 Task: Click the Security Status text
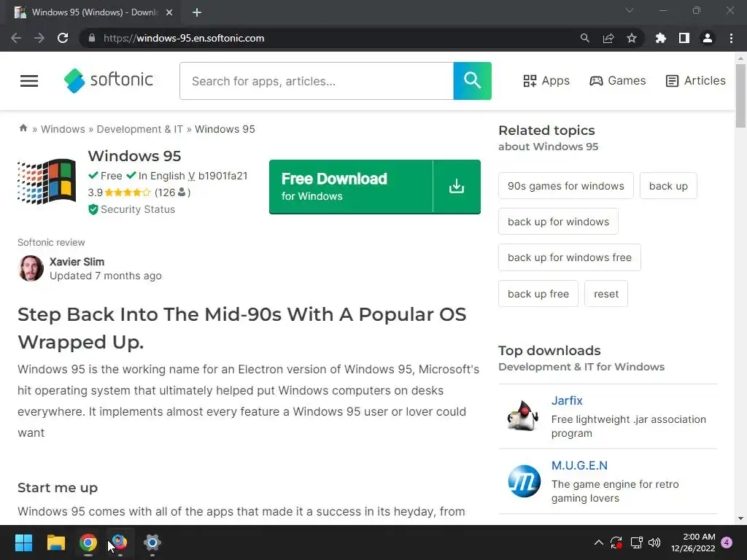click(138, 209)
